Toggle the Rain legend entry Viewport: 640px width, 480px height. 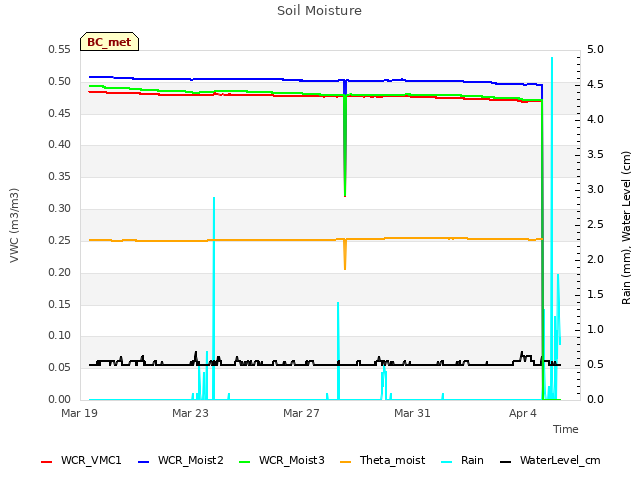(x=462, y=460)
